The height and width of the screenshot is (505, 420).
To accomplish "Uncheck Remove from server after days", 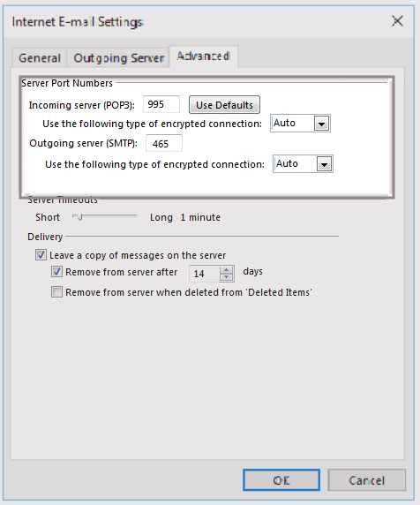I will pyautogui.click(x=56, y=272).
